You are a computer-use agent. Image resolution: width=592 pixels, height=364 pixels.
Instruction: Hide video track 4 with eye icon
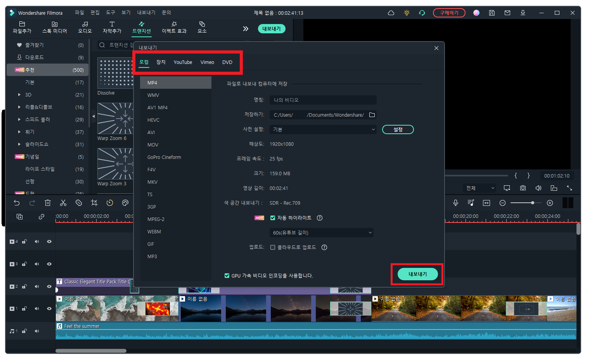(x=49, y=242)
